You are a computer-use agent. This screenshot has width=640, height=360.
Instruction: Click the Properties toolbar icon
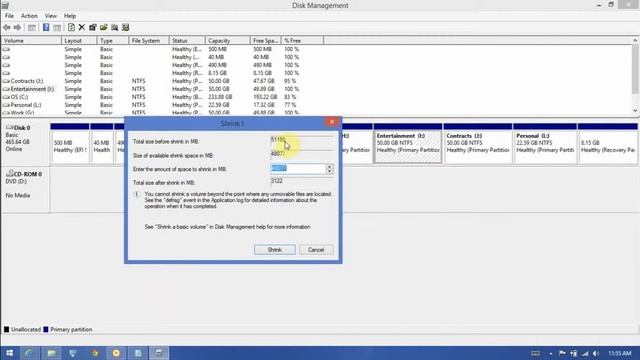93,27
